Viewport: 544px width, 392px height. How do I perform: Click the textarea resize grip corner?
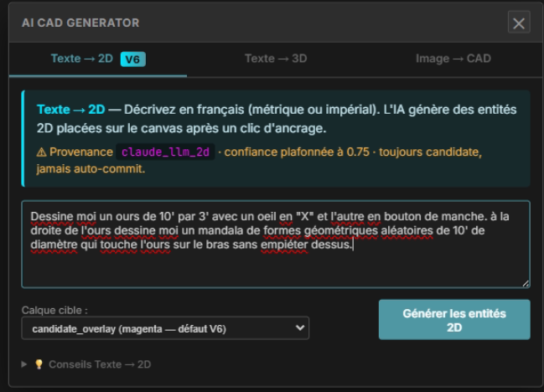pyautogui.click(x=526, y=283)
